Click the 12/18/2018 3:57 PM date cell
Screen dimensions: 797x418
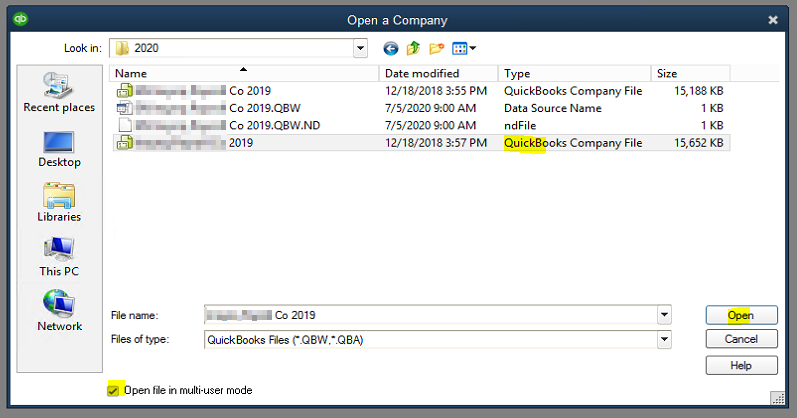[436, 143]
